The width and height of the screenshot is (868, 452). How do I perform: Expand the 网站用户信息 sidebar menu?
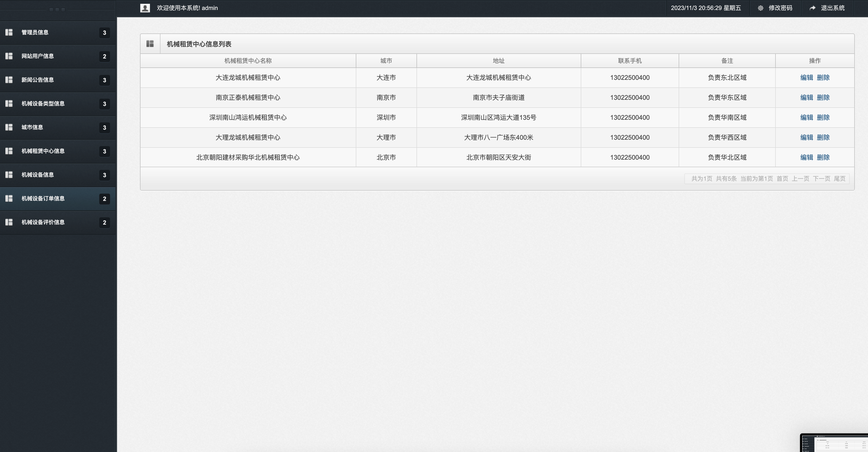point(38,56)
